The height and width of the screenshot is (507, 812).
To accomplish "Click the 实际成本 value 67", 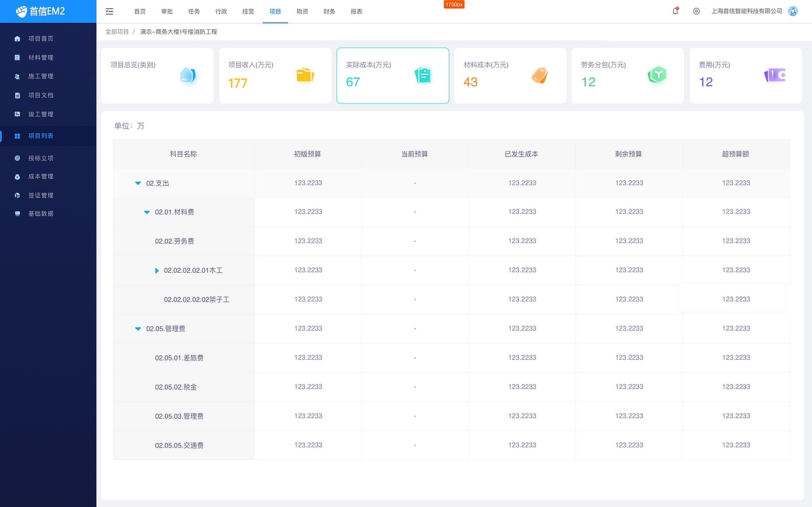I will pos(353,82).
